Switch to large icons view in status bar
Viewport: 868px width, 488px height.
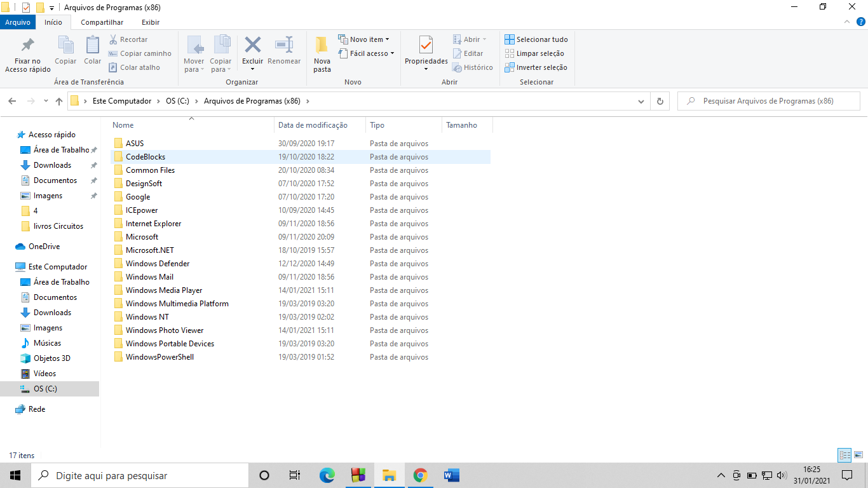(x=858, y=455)
